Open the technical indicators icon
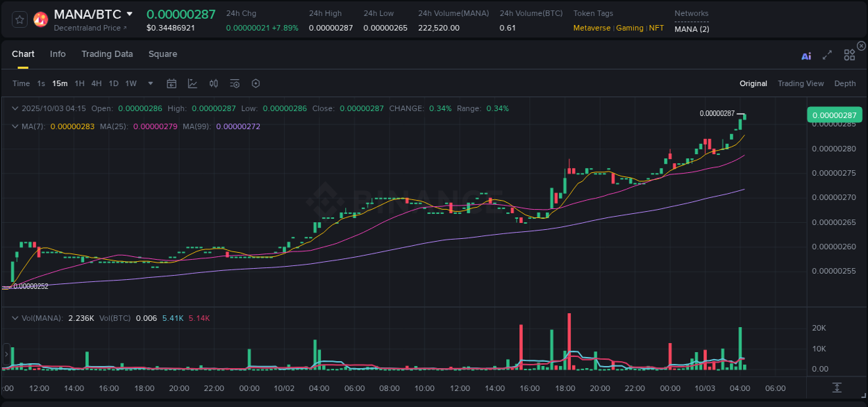The height and width of the screenshot is (407, 868). 234,83
